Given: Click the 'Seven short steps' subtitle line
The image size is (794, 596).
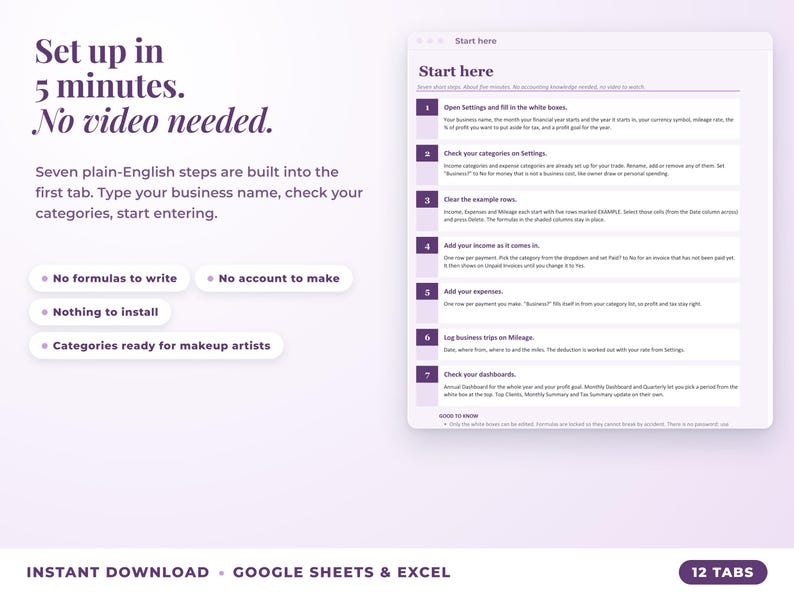Looking at the screenshot, I should (x=531, y=87).
